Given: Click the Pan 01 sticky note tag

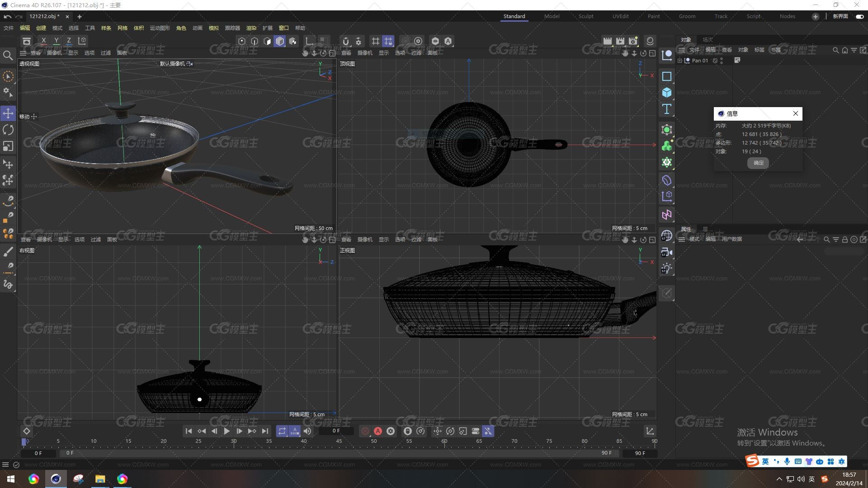Looking at the screenshot, I should click(x=737, y=60).
